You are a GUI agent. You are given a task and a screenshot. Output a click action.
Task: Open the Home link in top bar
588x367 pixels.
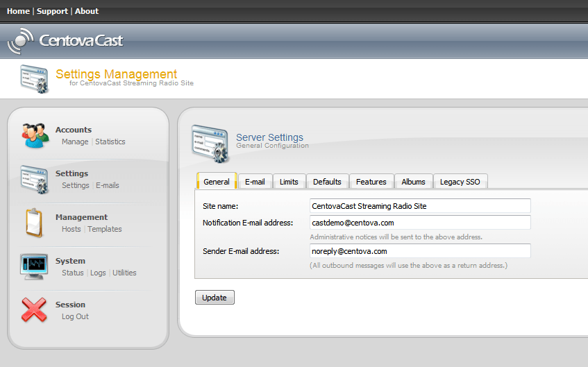[x=18, y=11]
